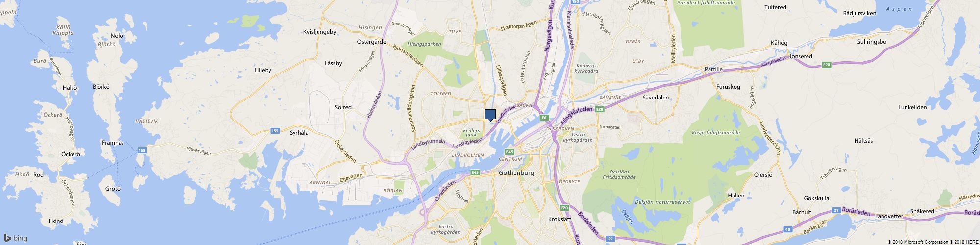Screen dimensions: 980x245
Task: Click the blue location pin marker
Action: click(x=490, y=115)
